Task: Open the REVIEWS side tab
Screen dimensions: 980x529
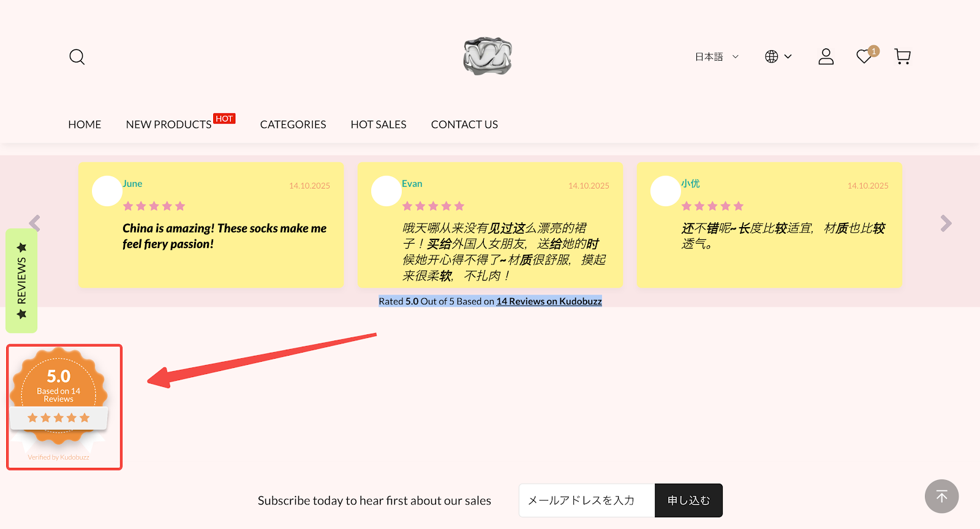Action: point(21,280)
